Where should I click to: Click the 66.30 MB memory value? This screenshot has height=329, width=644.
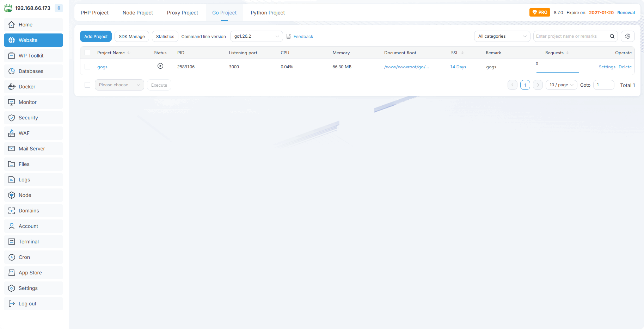point(342,67)
